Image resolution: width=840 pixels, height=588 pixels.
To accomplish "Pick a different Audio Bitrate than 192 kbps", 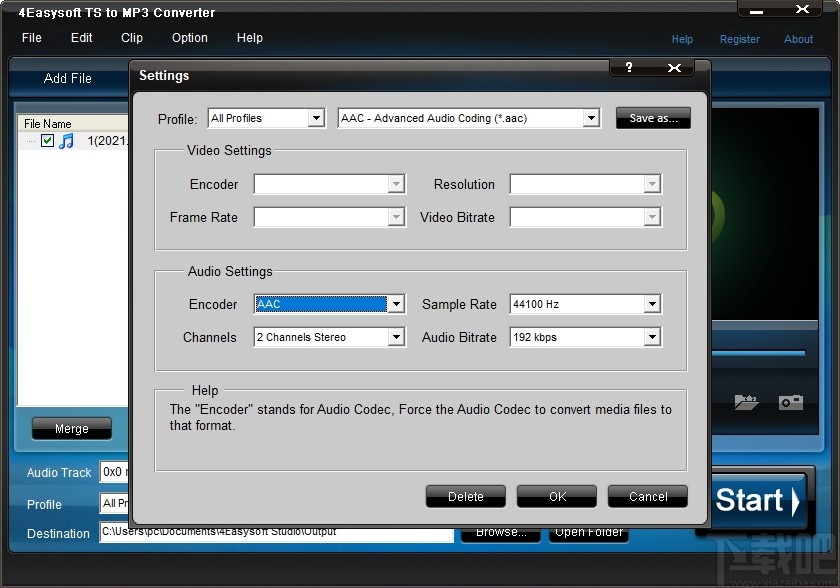I will pyautogui.click(x=652, y=337).
